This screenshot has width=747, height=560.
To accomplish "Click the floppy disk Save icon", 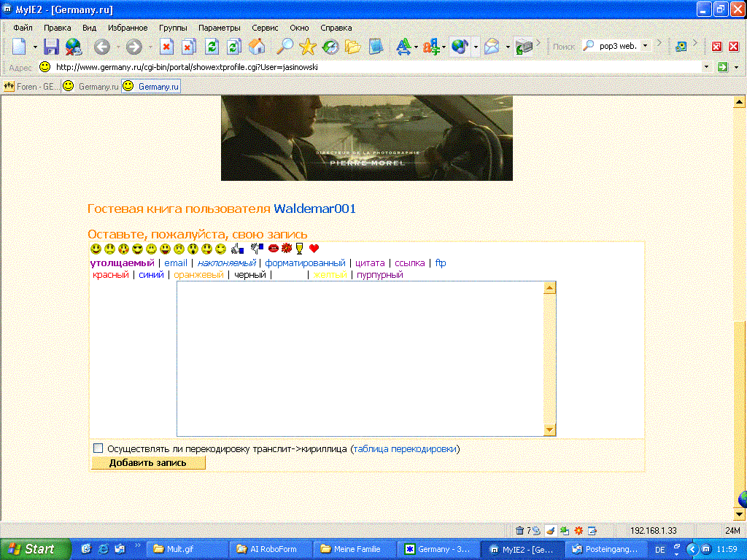I will click(x=51, y=47).
